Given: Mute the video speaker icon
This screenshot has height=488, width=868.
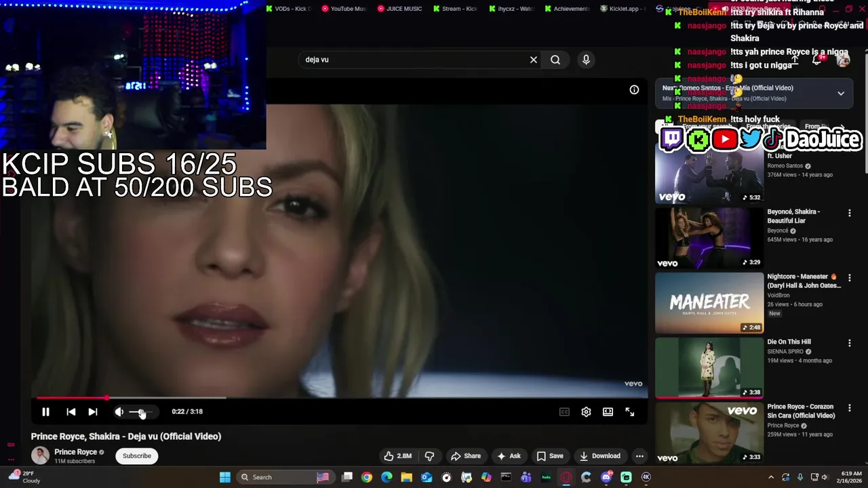Looking at the screenshot, I should [x=119, y=411].
